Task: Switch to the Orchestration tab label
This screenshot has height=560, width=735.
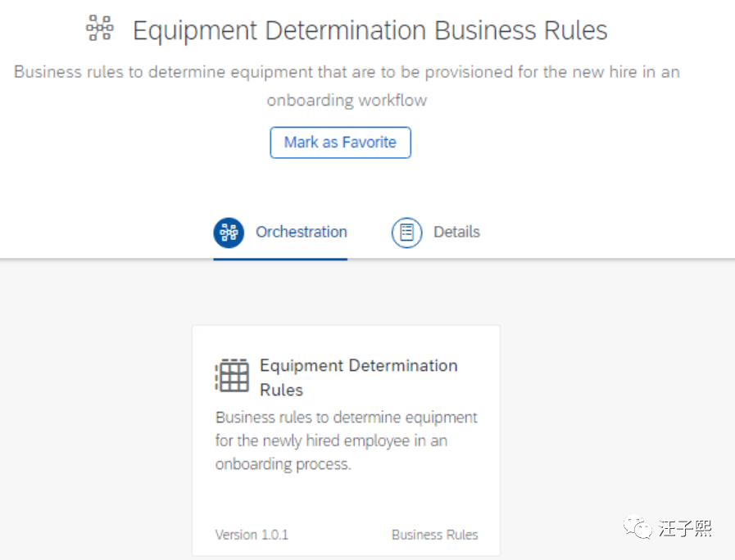Action: [301, 232]
